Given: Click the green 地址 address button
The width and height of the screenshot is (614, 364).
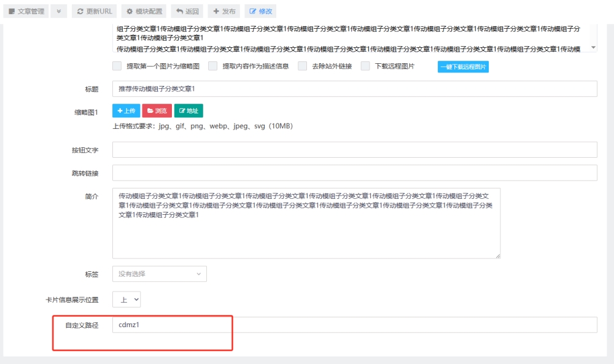Looking at the screenshot, I should coord(188,110).
